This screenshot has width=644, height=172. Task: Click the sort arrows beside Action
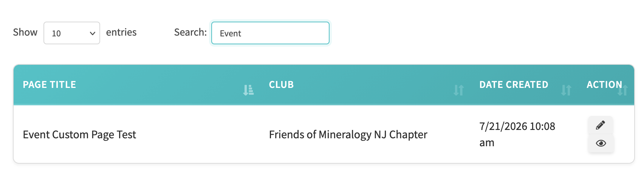622,90
